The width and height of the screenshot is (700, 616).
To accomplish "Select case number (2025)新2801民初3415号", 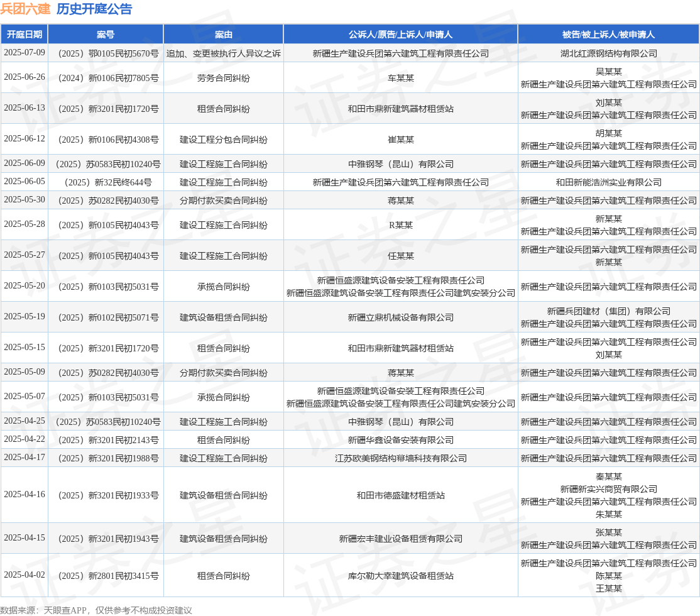I will pyautogui.click(x=108, y=576).
